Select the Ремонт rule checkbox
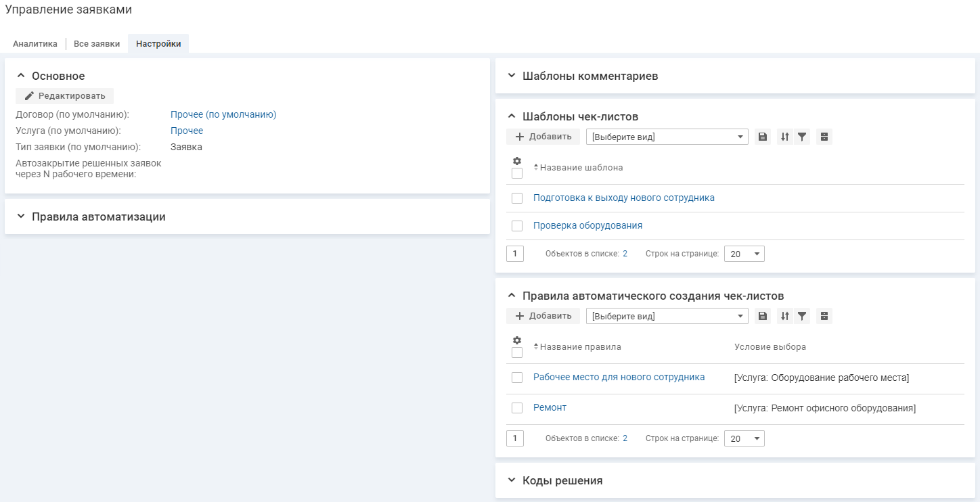 coord(517,408)
